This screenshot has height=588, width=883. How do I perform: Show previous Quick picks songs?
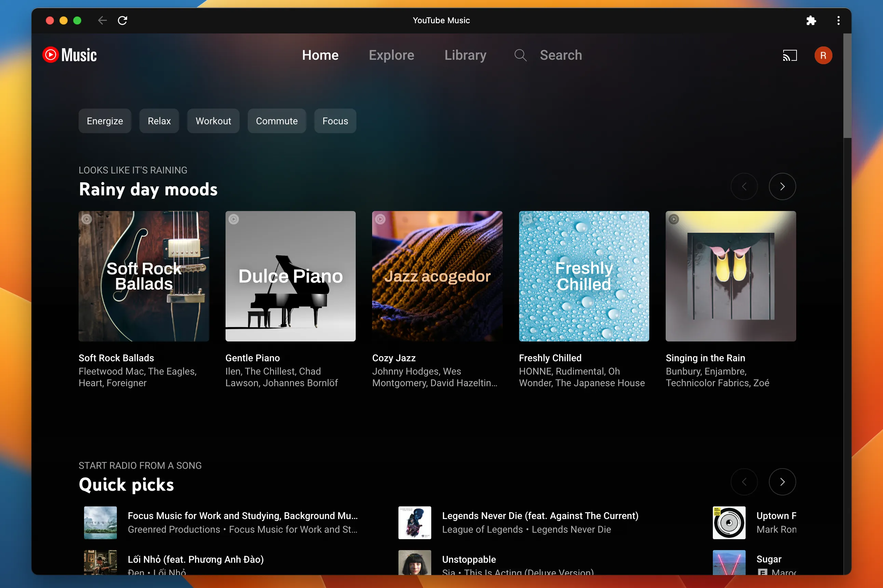point(744,481)
